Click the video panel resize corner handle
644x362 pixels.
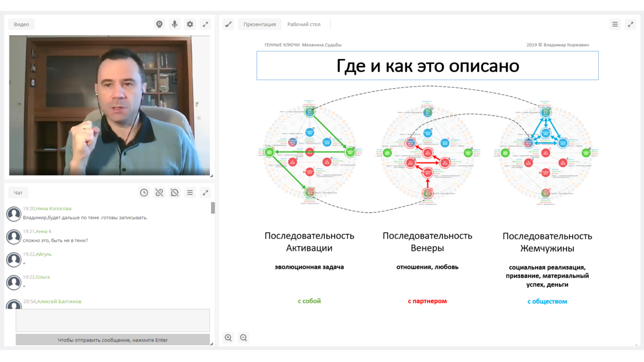(x=212, y=176)
